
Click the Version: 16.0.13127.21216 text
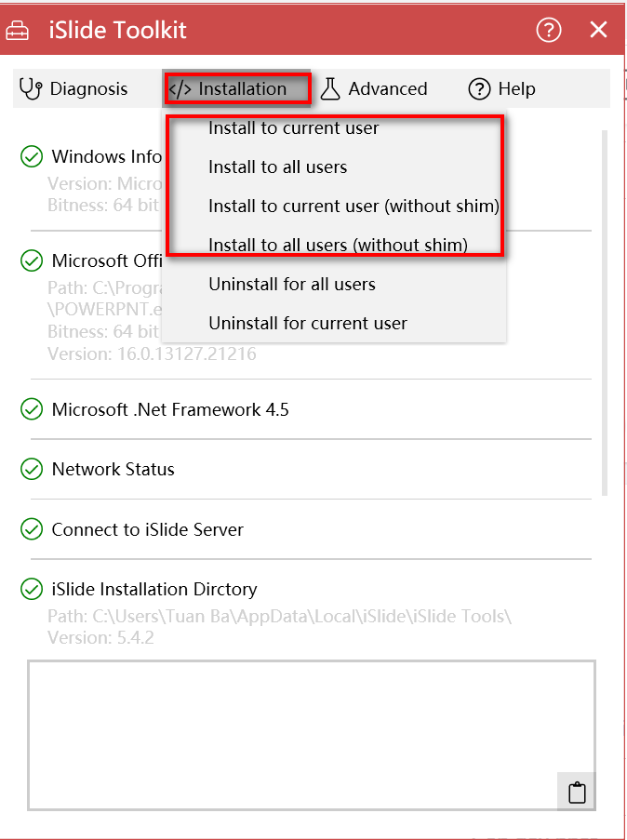coord(152,354)
